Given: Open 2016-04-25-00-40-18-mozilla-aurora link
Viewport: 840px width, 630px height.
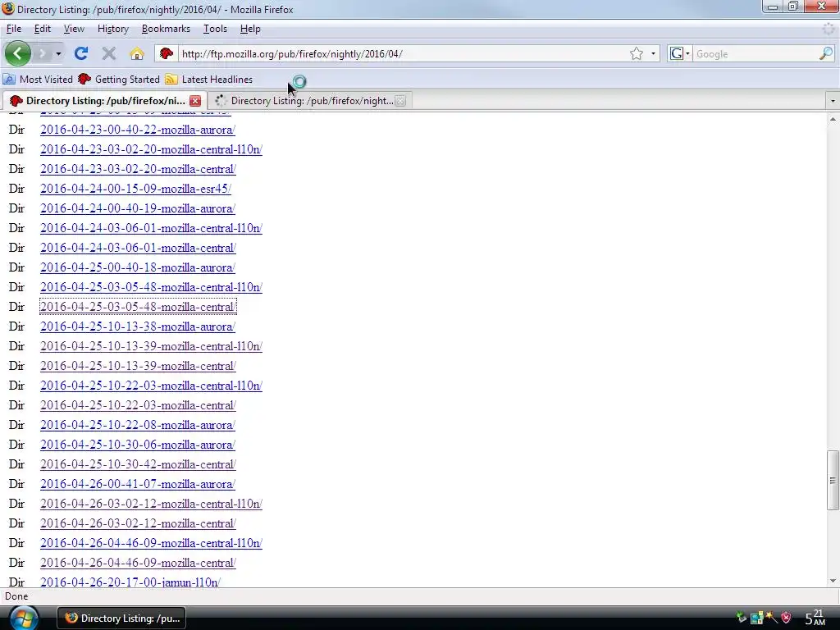Looking at the screenshot, I should [x=138, y=267].
